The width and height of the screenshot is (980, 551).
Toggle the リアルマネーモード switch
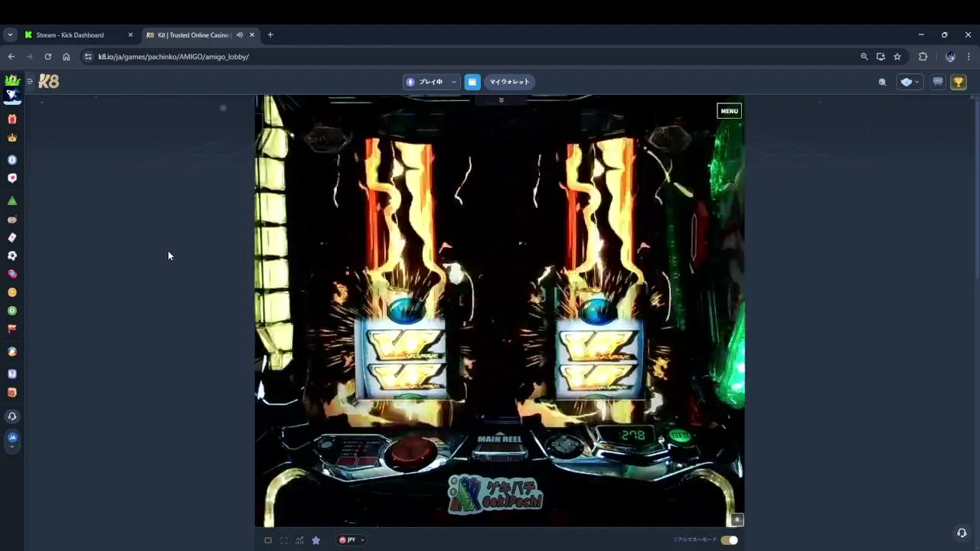click(729, 540)
